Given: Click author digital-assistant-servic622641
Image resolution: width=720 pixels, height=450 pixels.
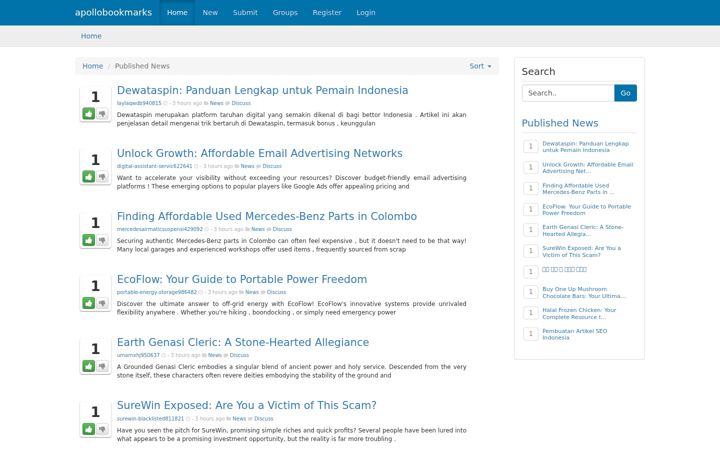Looking at the screenshot, I should point(154,166).
